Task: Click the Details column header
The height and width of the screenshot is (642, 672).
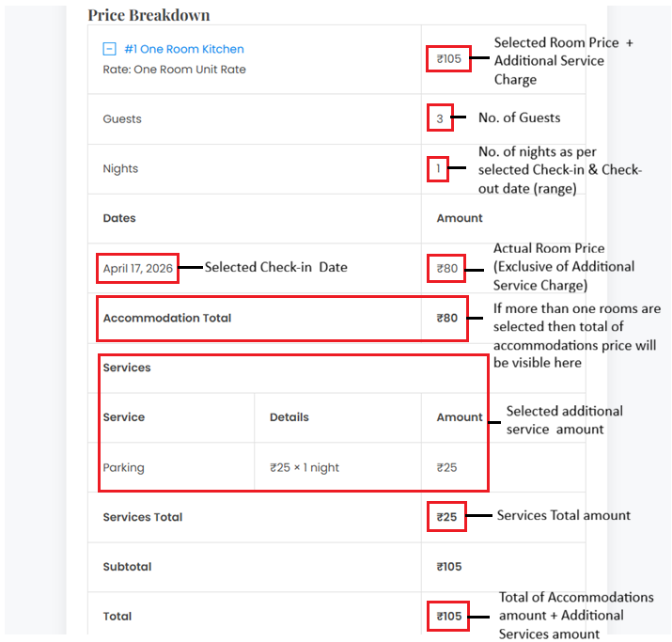Action: pyautogui.click(x=289, y=417)
